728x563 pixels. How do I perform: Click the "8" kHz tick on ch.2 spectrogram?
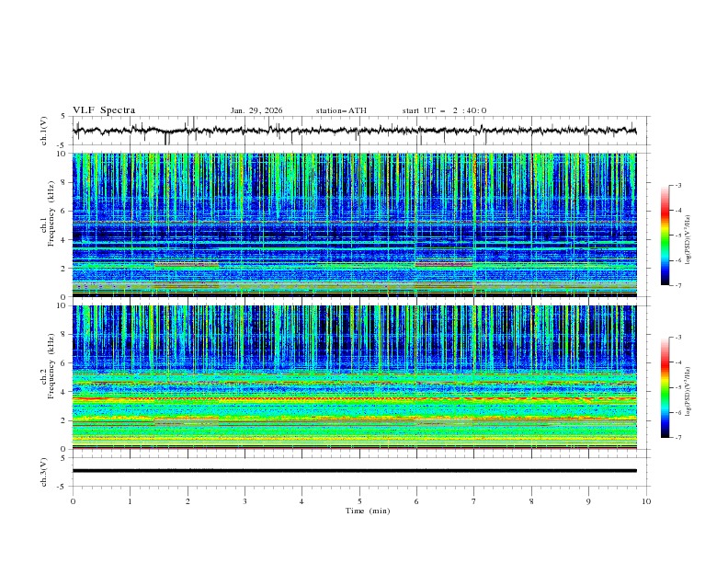click(x=65, y=335)
